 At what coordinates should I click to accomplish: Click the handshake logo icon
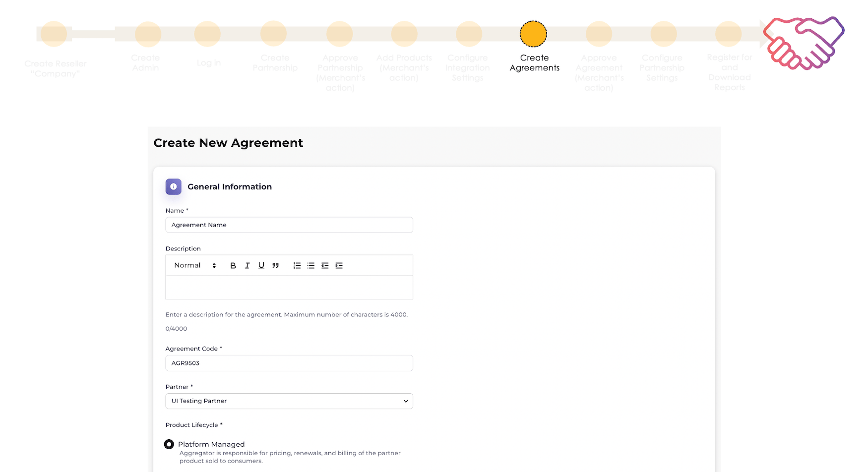click(804, 43)
